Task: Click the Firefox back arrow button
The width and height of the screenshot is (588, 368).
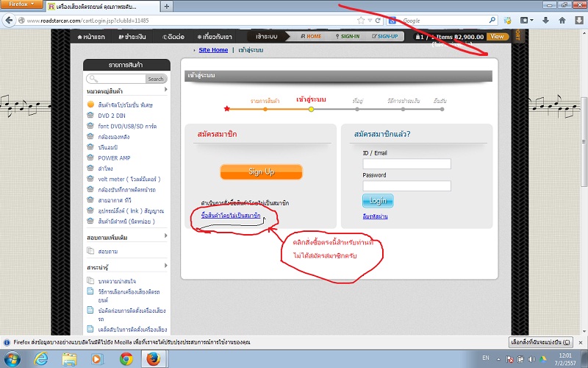Action: [11, 21]
